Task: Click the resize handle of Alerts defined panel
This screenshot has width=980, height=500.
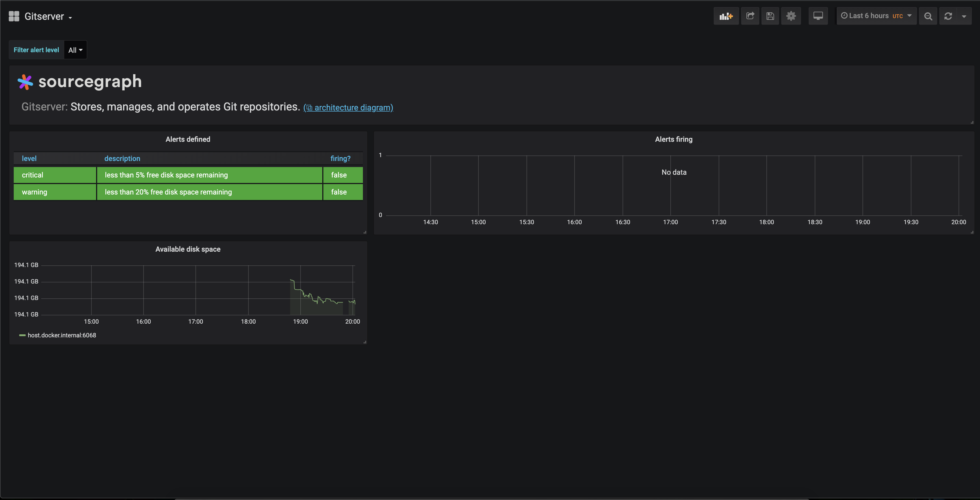Action: tap(365, 232)
